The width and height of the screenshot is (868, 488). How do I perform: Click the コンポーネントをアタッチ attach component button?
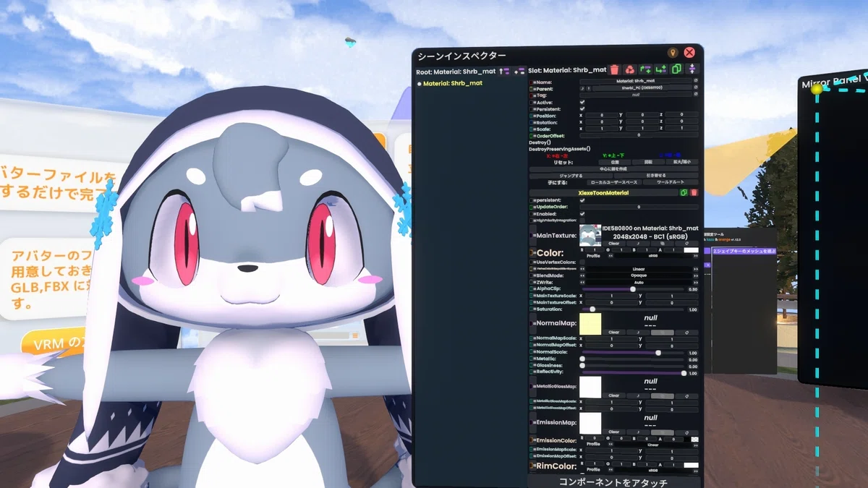(x=614, y=482)
